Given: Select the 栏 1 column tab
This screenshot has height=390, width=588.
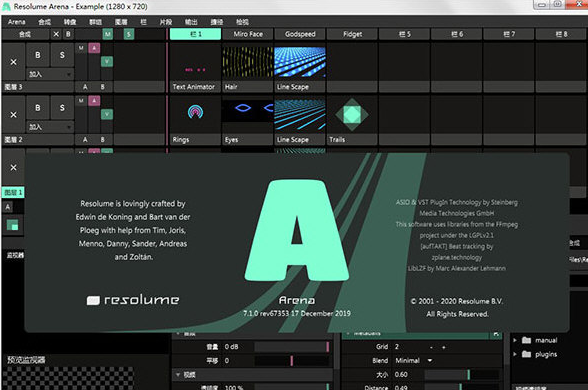Looking at the screenshot, I should coord(195,34).
